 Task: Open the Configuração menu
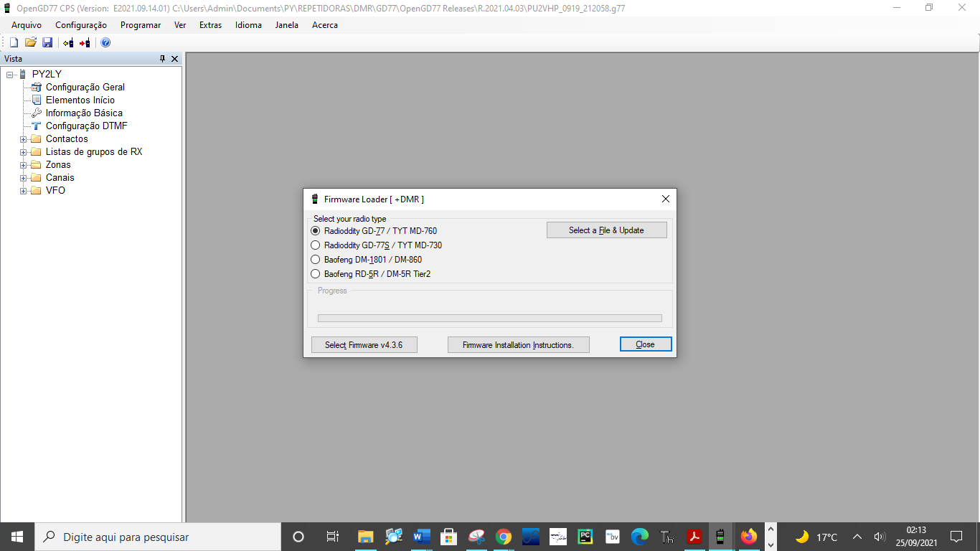(81, 25)
